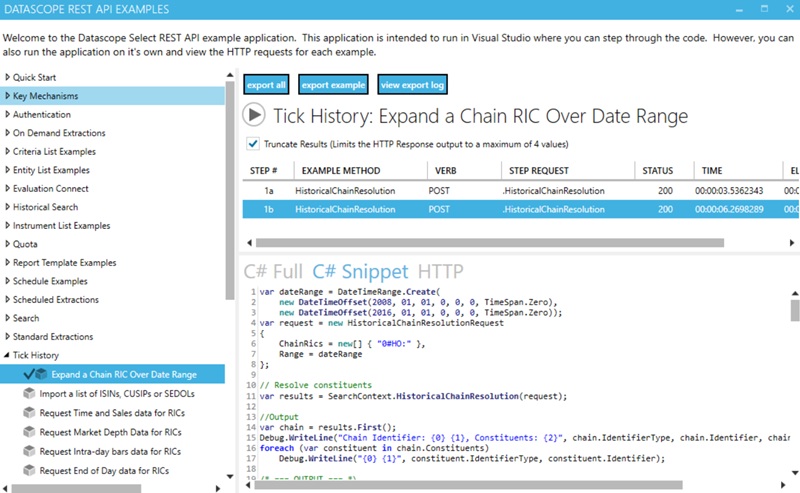Expand the Quick Start tree node

(8, 78)
